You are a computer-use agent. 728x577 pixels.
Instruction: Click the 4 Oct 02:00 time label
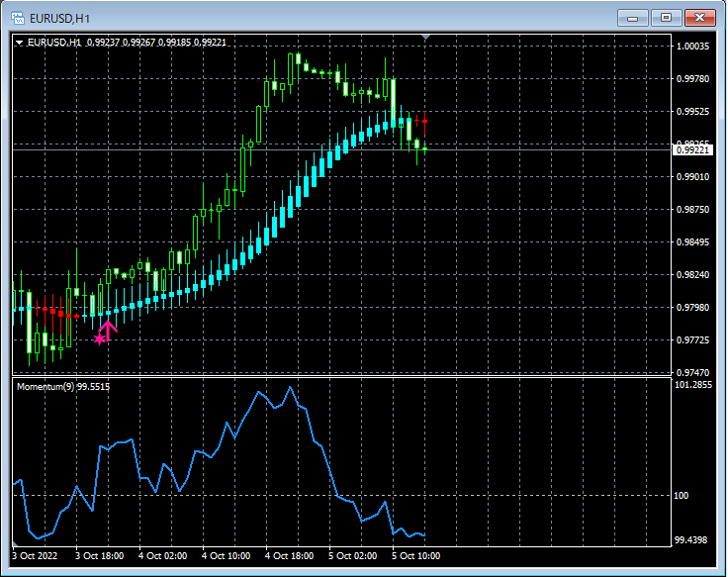pyautogui.click(x=163, y=556)
